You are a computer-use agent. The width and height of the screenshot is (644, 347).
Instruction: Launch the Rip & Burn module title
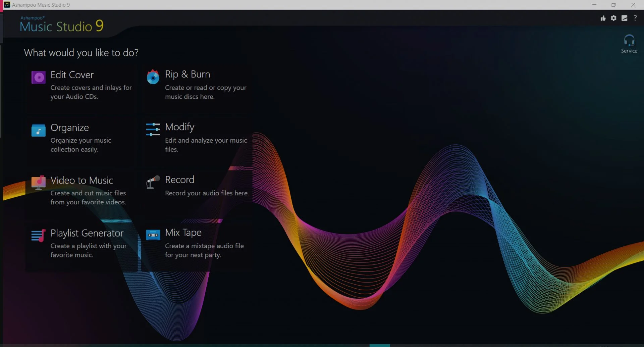point(187,74)
